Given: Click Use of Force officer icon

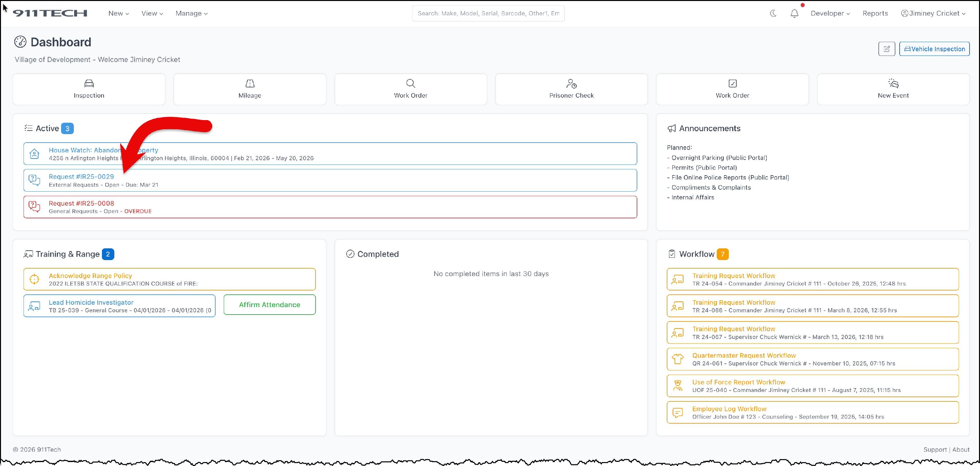Looking at the screenshot, I should 677,386.
